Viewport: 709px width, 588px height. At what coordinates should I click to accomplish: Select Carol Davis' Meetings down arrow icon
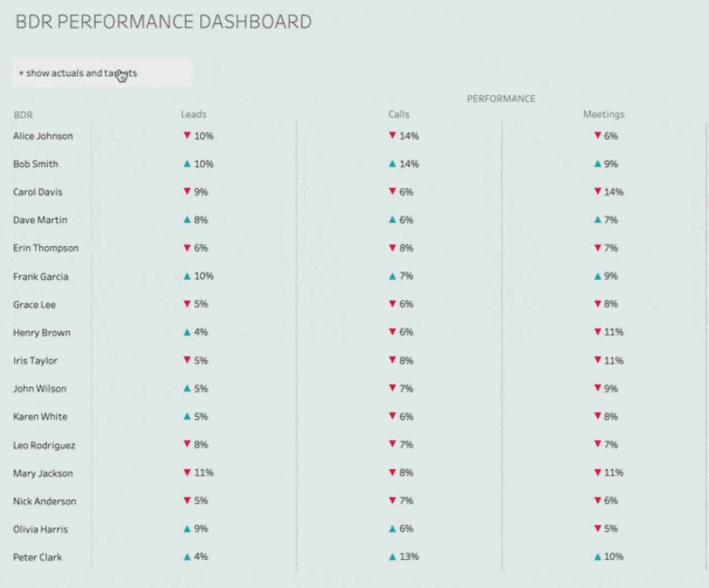coord(598,191)
